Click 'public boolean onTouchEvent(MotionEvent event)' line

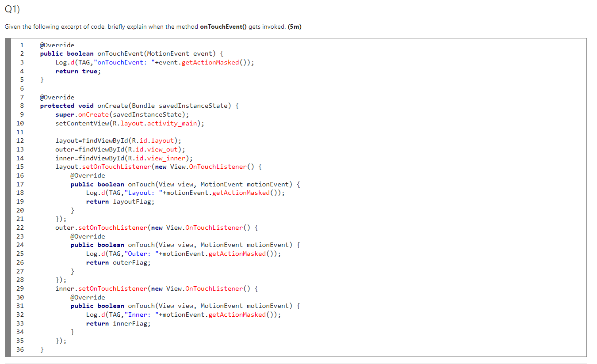pos(132,54)
